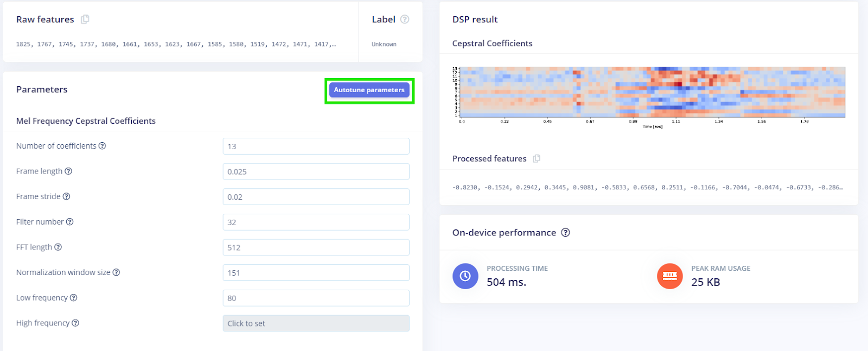View help for FFT length
This screenshot has height=351, width=868.
tap(58, 247)
